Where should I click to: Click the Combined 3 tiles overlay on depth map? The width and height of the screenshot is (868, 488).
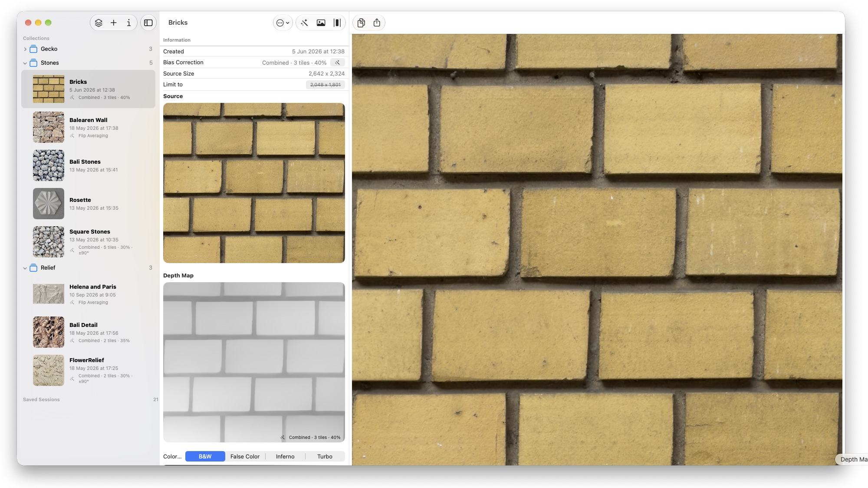coord(311,437)
